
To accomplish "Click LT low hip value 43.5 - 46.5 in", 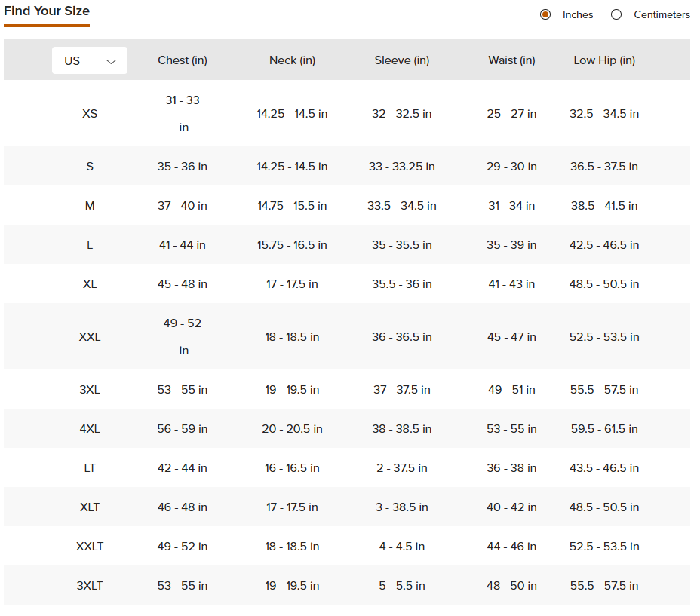I will [x=604, y=468].
